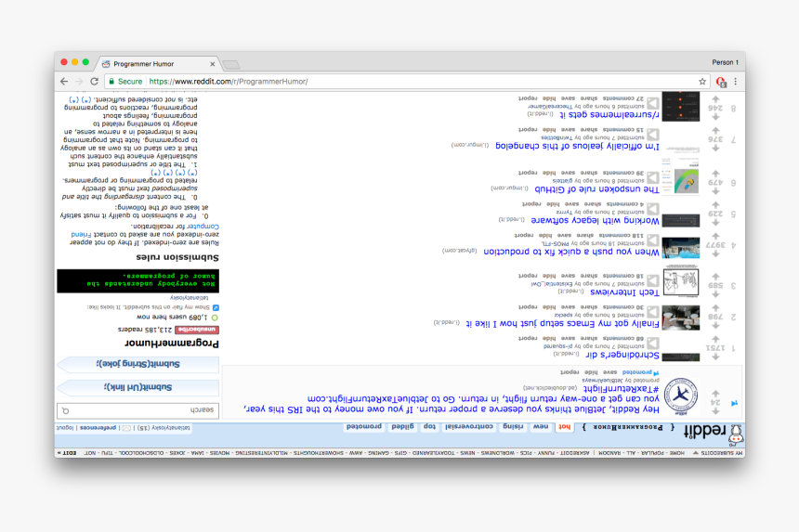Click the 'Submit(Url link);' button

[x=138, y=387]
